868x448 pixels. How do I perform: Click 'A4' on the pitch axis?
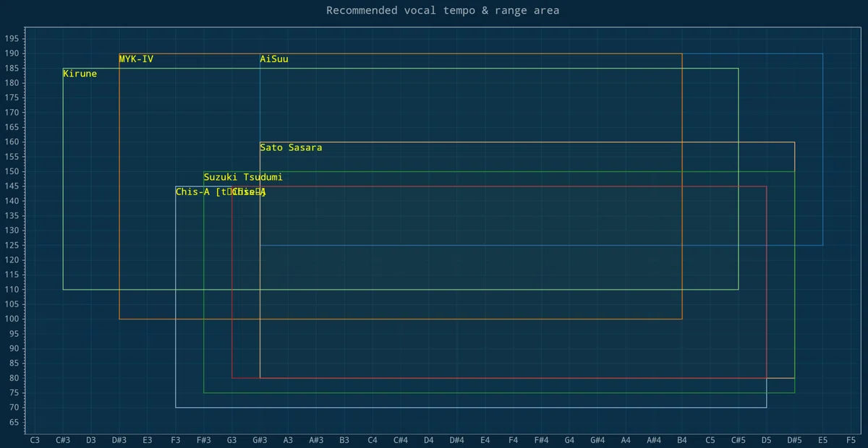coord(626,439)
